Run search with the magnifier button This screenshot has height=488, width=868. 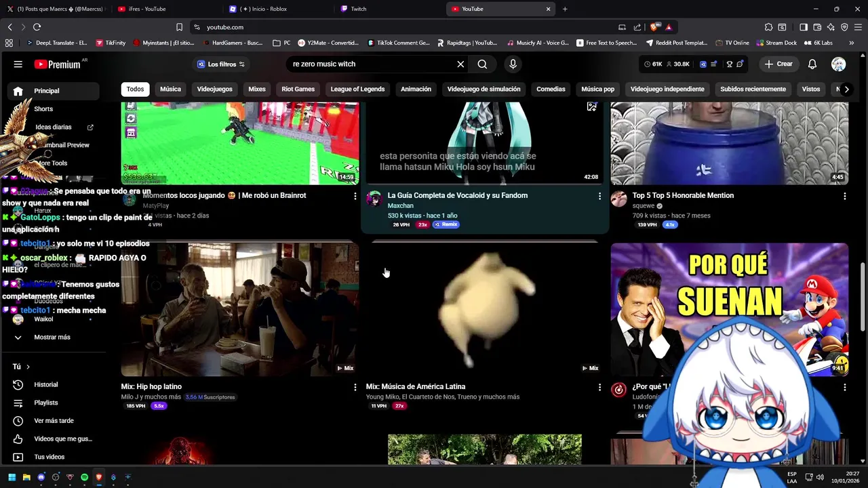pyautogui.click(x=482, y=64)
